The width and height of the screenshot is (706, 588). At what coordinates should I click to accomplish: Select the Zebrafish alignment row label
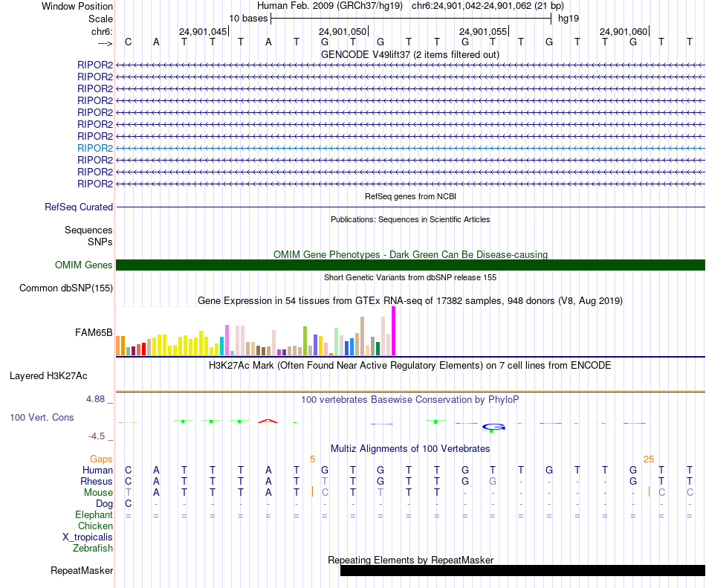pos(93,549)
